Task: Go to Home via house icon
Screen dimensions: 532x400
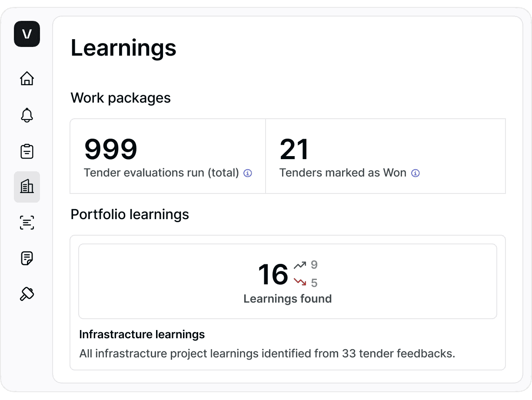Action: (27, 78)
